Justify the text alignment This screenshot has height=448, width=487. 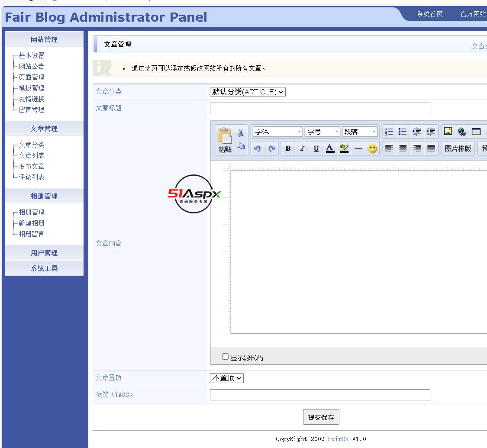[431, 148]
